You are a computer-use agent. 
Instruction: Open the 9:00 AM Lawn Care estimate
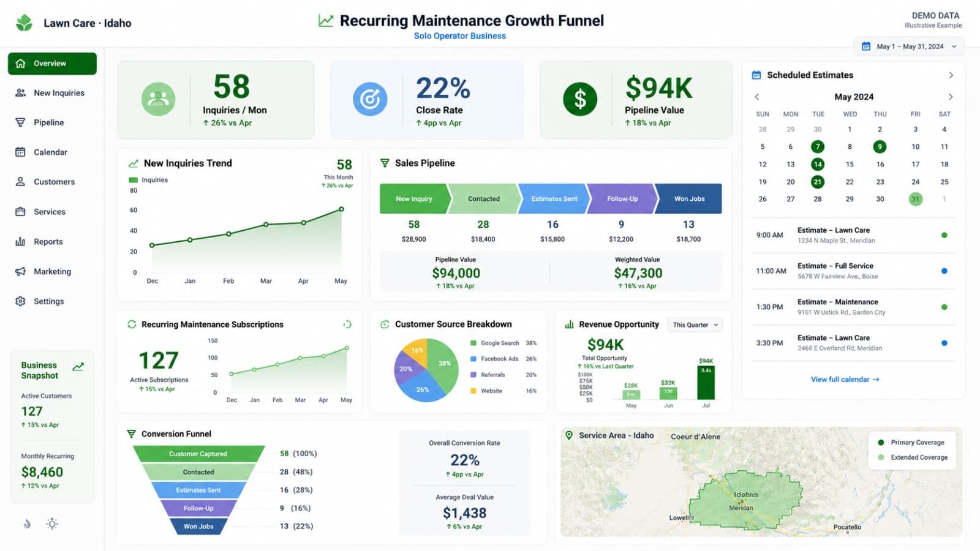coord(854,235)
